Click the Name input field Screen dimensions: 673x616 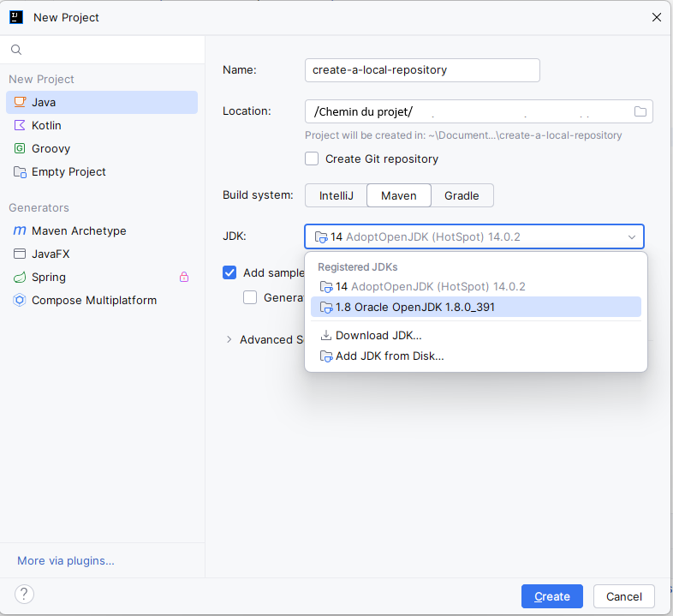coord(422,70)
